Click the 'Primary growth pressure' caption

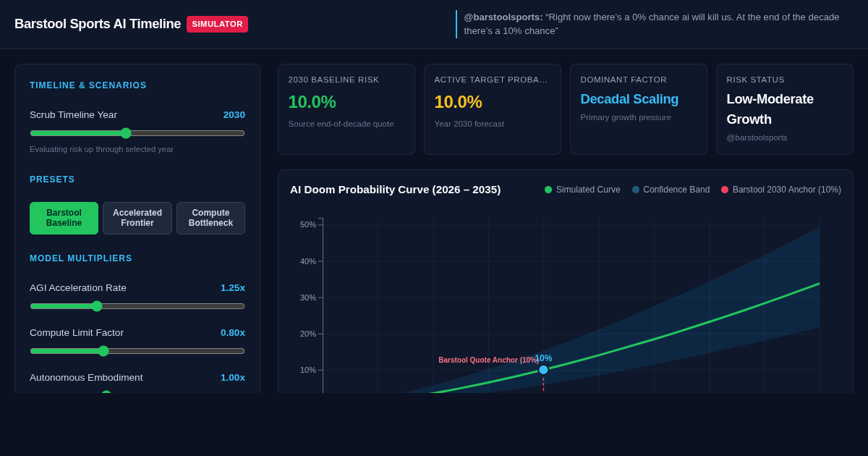[x=626, y=117]
